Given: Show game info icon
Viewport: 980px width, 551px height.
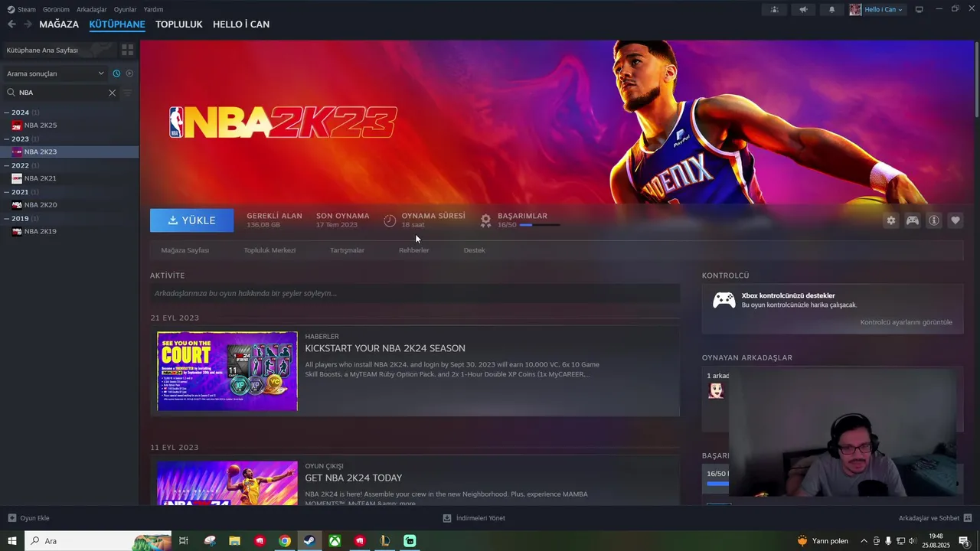Looking at the screenshot, I should (x=934, y=220).
